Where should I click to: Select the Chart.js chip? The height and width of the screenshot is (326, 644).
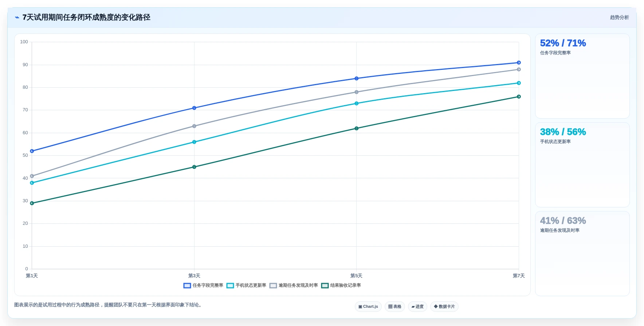pyautogui.click(x=368, y=307)
